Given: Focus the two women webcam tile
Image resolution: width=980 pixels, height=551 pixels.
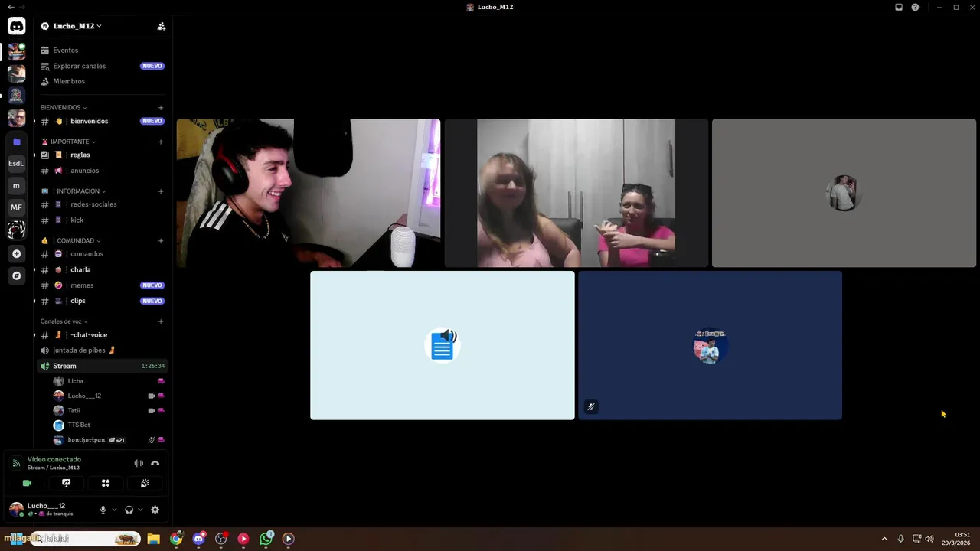Looking at the screenshot, I should coord(576,193).
